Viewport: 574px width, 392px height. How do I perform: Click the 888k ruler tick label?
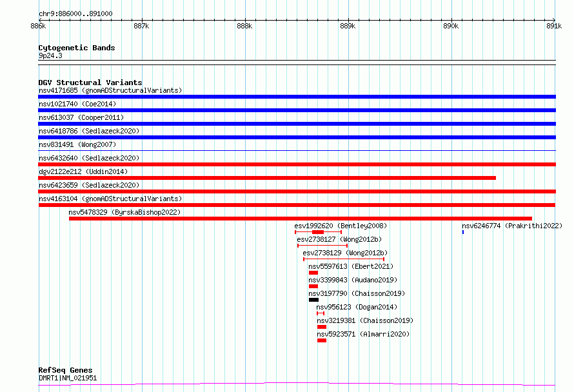[244, 26]
